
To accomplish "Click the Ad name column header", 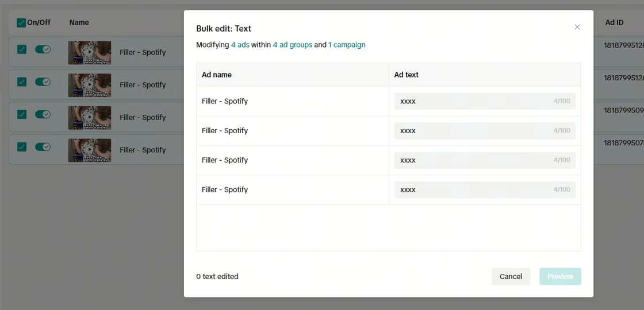I will point(216,75).
